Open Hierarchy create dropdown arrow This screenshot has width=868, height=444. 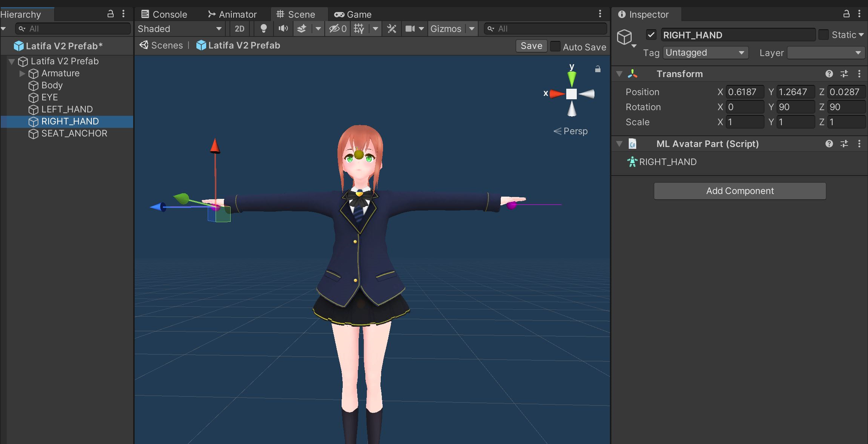point(4,29)
